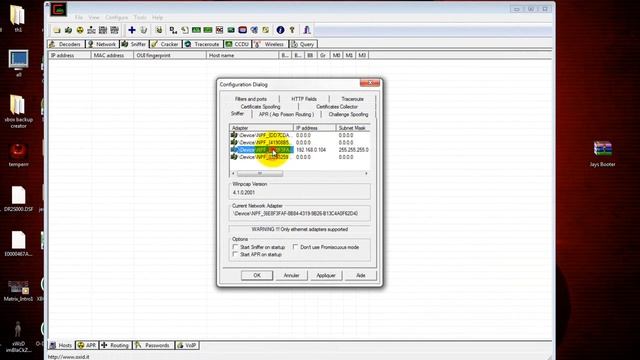
Task: Select the E0000467A file on desktop
Action: (18, 244)
